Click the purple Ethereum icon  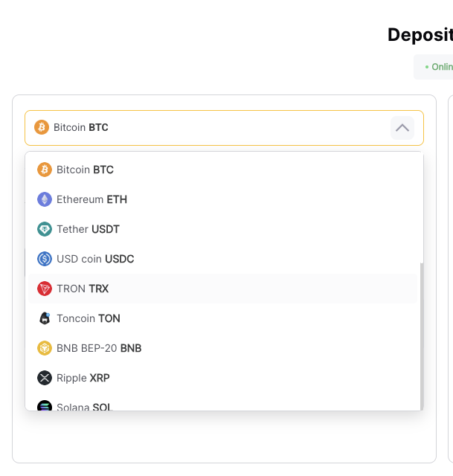click(45, 199)
